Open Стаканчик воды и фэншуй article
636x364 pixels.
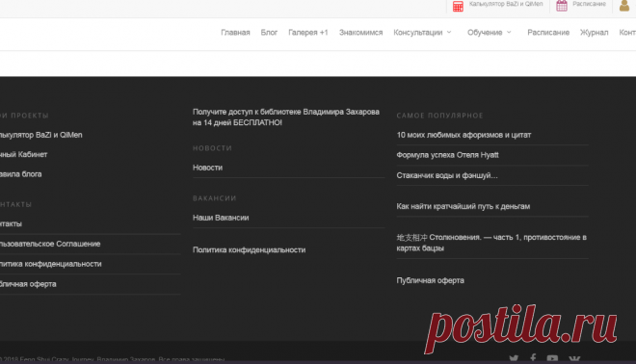tap(447, 175)
